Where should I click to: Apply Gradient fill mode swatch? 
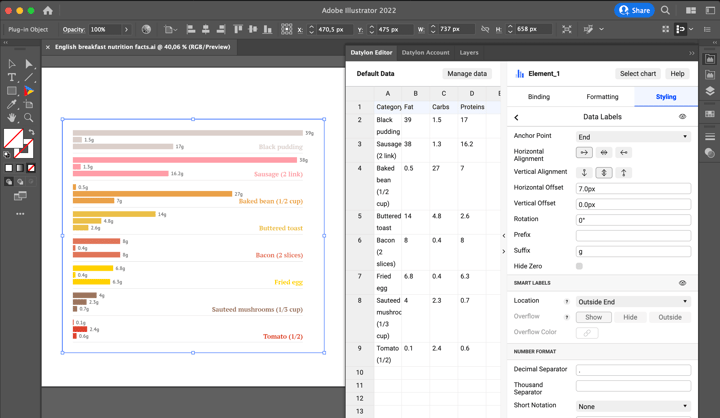tap(20, 168)
